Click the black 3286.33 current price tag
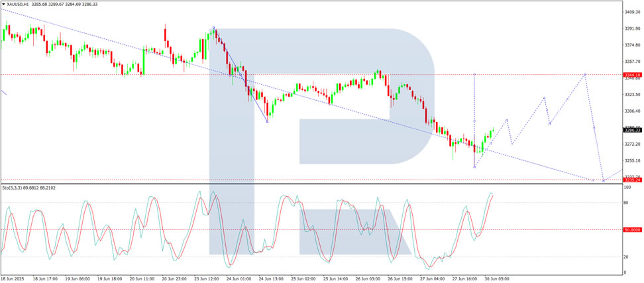 [x=632, y=130]
